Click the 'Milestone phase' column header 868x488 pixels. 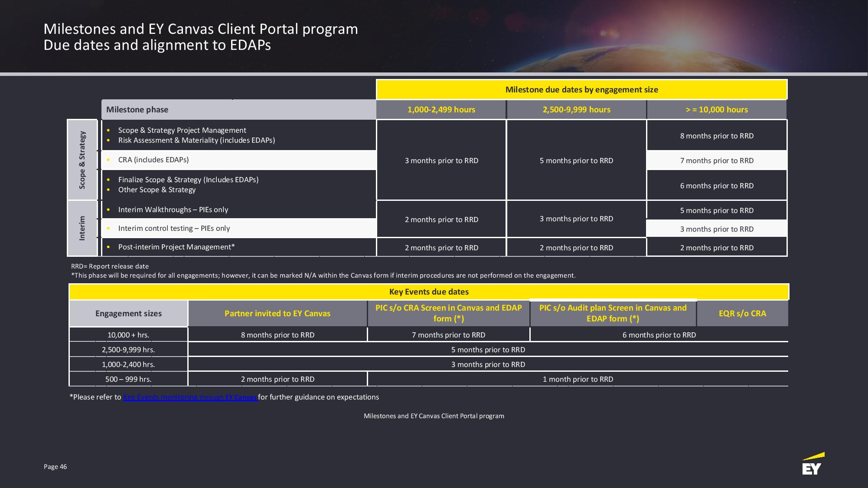[238, 110]
